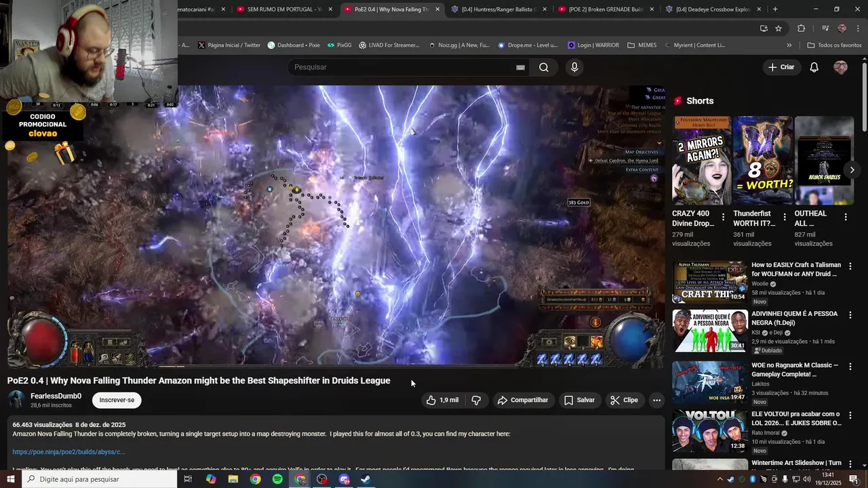Open the FearlessDumb0 channel name
This screenshot has width=868, height=488.
[x=56, y=396]
